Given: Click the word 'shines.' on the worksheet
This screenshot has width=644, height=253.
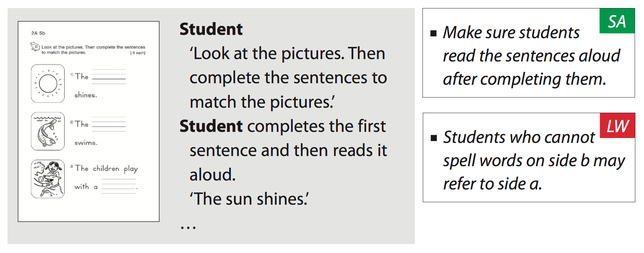Looking at the screenshot, I should (86, 95).
